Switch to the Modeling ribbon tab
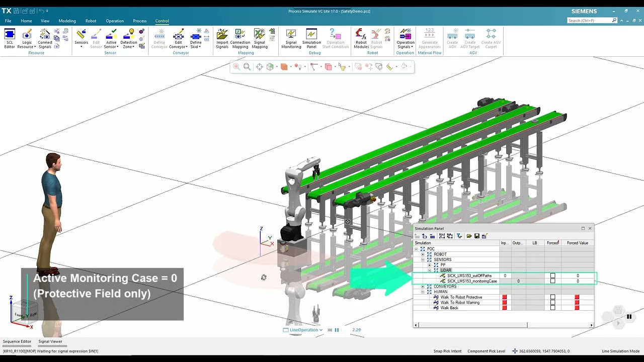Viewport: 644px width, 362px height. pos(67,21)
